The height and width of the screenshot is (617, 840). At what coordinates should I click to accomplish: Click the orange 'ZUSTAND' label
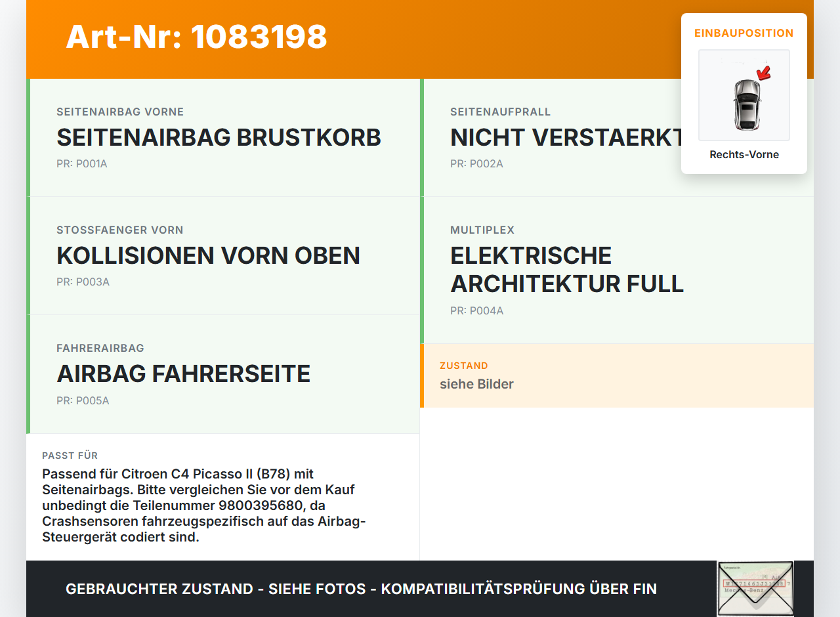point(464,366)
